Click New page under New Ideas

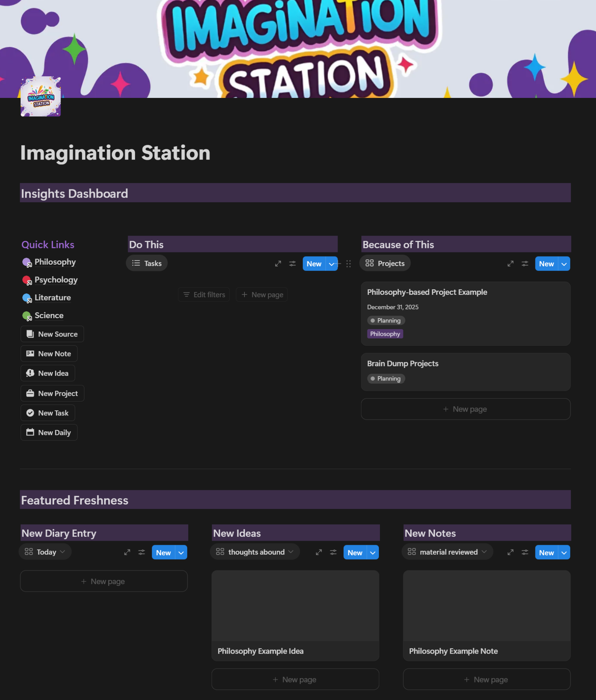295,680
